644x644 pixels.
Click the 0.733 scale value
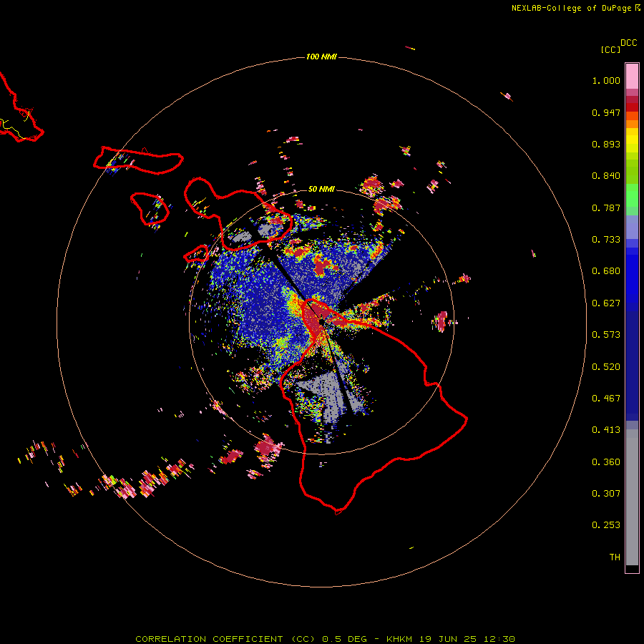[x=606, y=240]
